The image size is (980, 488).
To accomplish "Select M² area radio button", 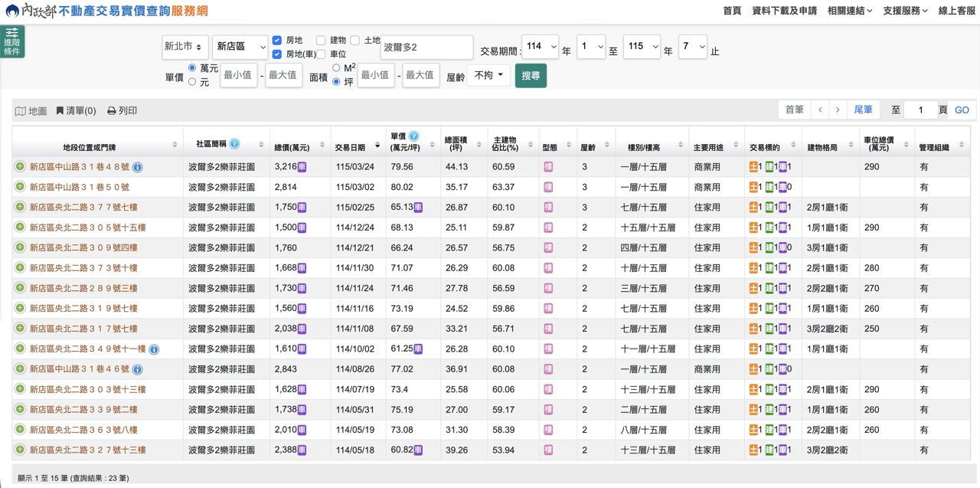I will point(336,68).
